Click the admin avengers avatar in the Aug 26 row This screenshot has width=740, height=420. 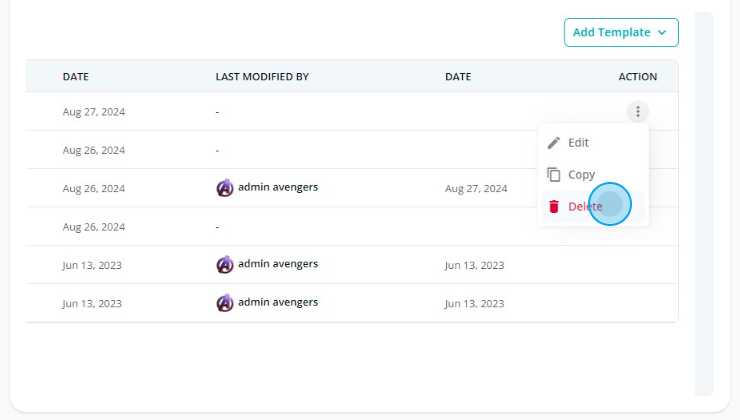(225, 188)
